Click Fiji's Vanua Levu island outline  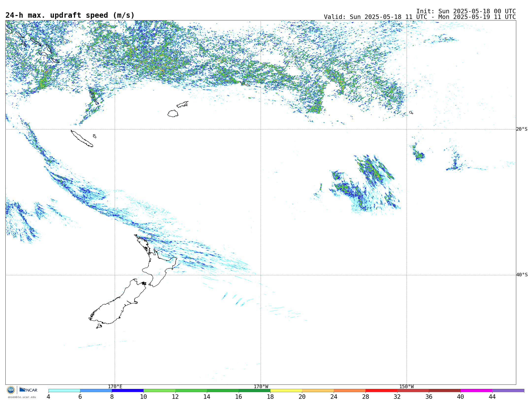pyautogui.click(x=183, y=105)
